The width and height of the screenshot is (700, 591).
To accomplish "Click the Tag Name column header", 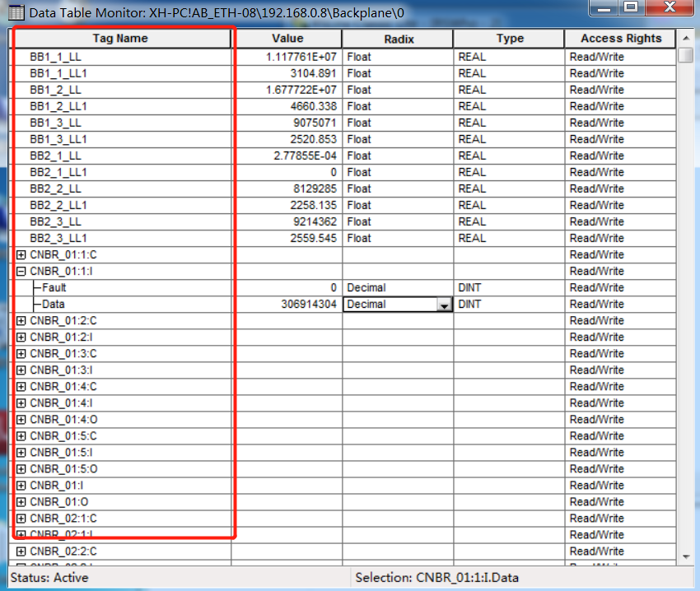I will coord(120,39).
